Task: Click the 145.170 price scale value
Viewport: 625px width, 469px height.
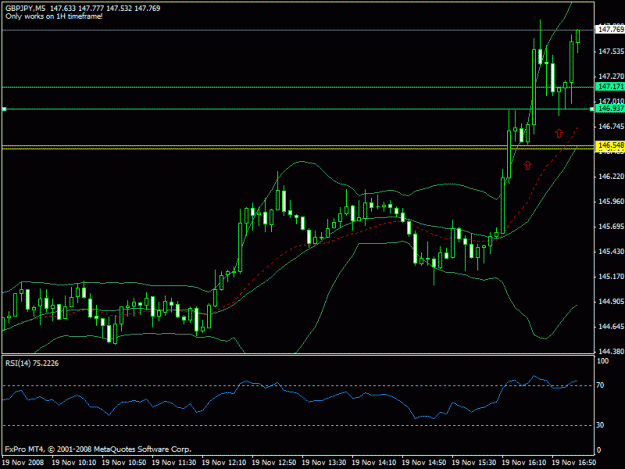Action: 611,276
